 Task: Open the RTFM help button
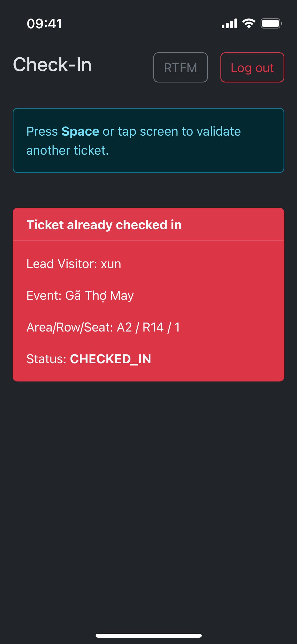180,68
